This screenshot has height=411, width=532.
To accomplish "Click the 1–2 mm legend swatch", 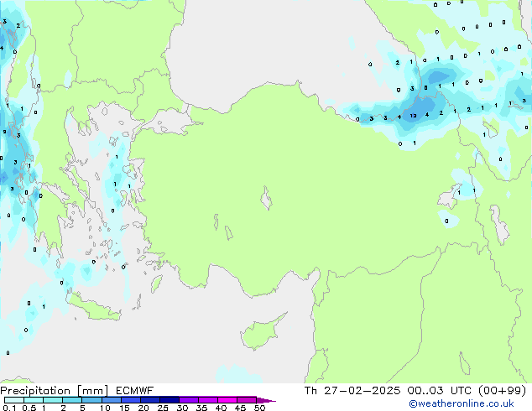I will click(x=53, y=400).
